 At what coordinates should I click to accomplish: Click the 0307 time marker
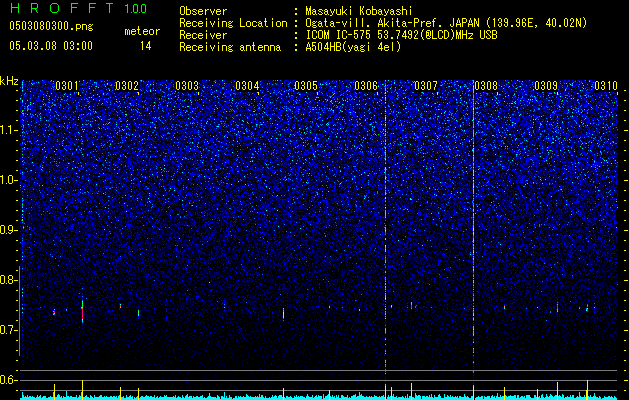(x=426, y=86)
